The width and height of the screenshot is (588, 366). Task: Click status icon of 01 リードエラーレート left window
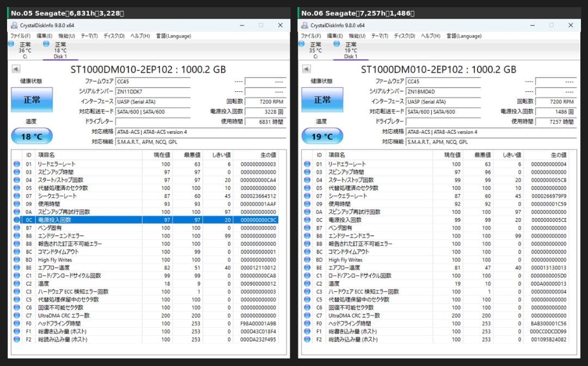click(x=16, y=164)
